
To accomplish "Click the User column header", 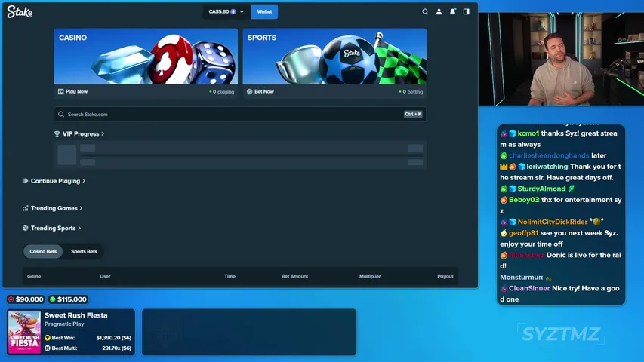I will tap(105, 276).
